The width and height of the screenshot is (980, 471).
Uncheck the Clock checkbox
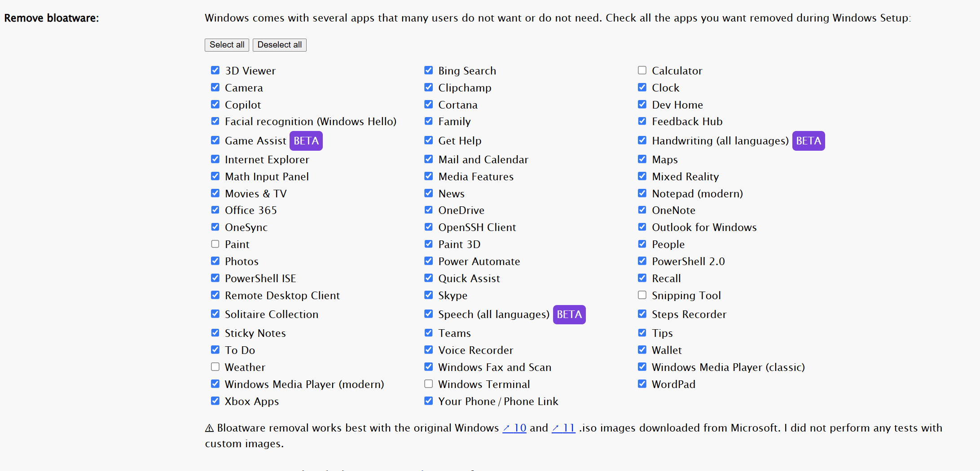click(x=642, y=87)
